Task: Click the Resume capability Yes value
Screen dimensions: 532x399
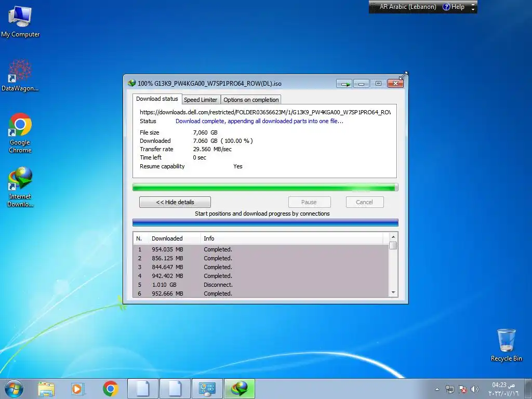Action: click(238, 166)
